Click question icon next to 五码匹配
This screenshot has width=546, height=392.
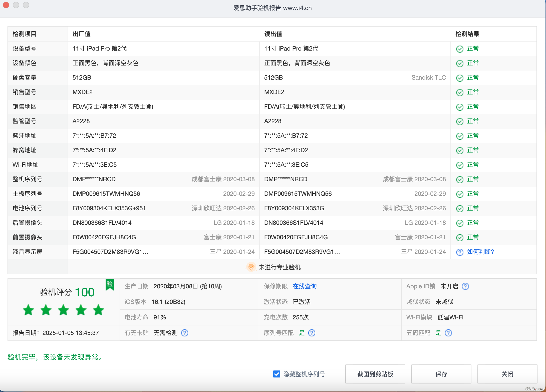click(448, 333)
